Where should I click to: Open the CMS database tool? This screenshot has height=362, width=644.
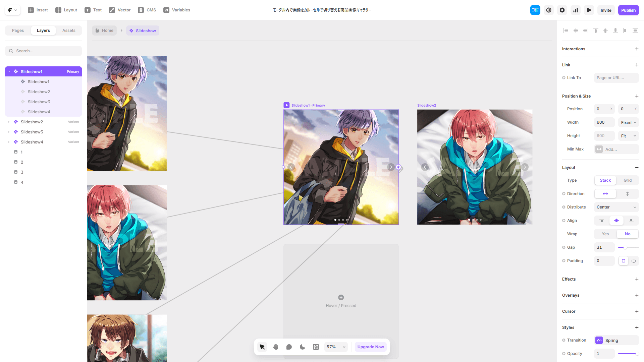click(147, 10)
